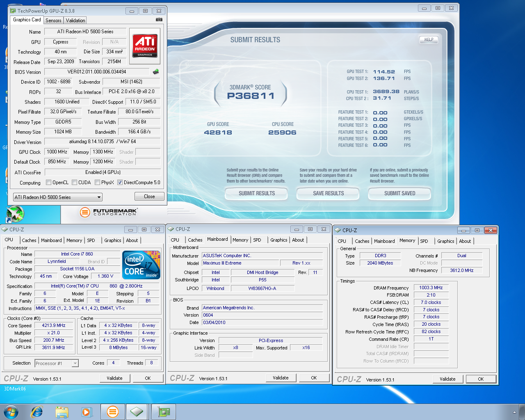Screen dimensions: 525x420
Task: Show hidden system tray icons arrow
Action: click(x=514, y=412)
